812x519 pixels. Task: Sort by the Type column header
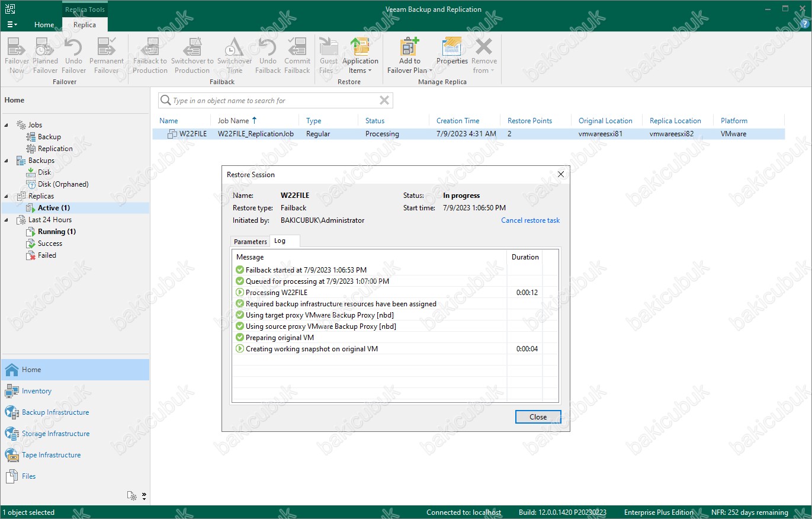313,121
